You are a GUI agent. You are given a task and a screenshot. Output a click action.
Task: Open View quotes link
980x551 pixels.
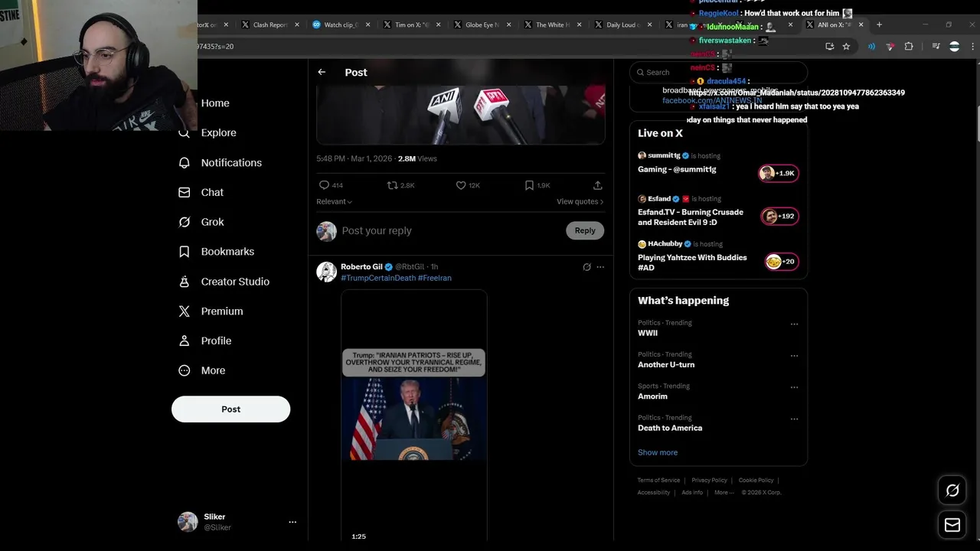coord(580,202)
